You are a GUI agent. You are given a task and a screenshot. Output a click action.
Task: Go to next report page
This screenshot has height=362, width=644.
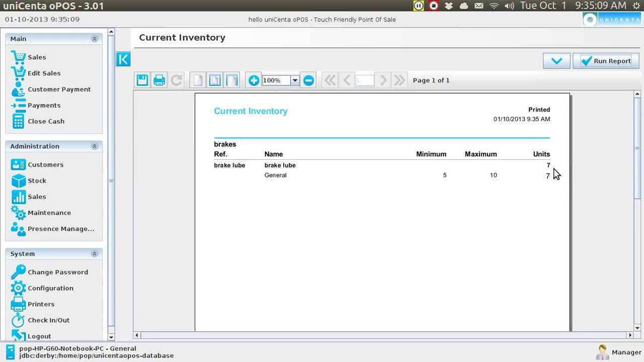383,80
